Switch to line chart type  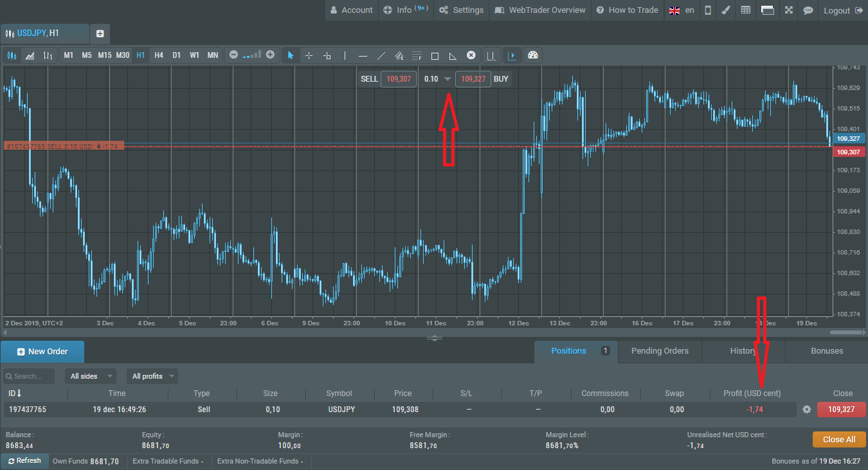click(x=30, y=55)
